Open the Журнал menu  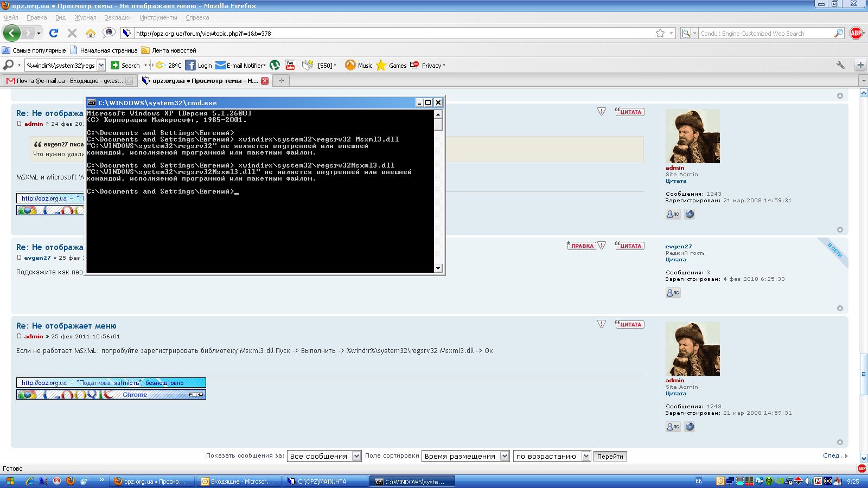85,17
